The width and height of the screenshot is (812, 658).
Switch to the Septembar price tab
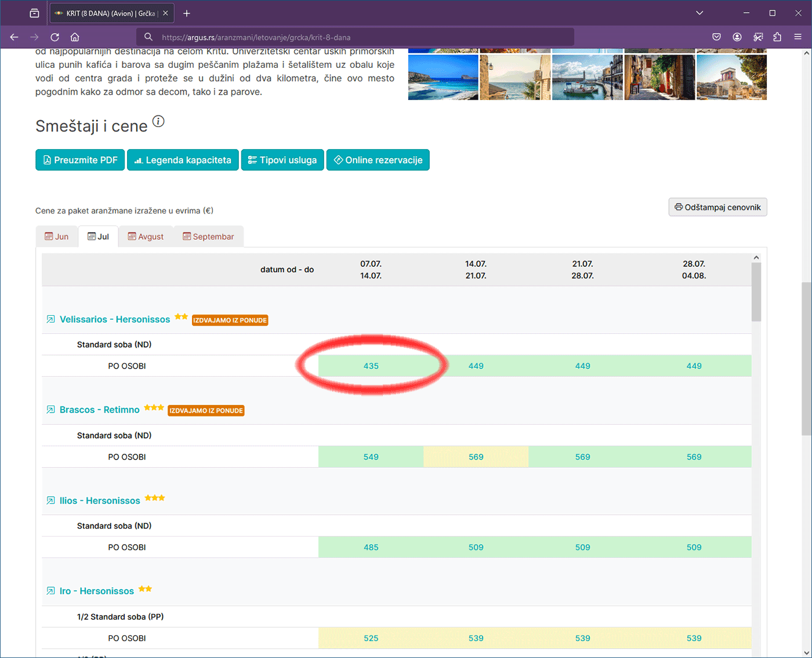tap(208, 237)
